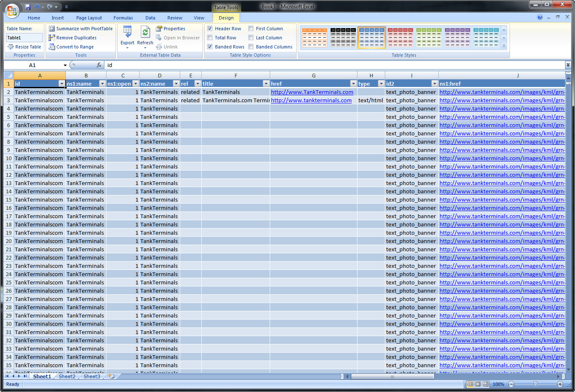Toggle the Header Row checkbox
This screenshot has height=392, width=575.
click(210, 29)
